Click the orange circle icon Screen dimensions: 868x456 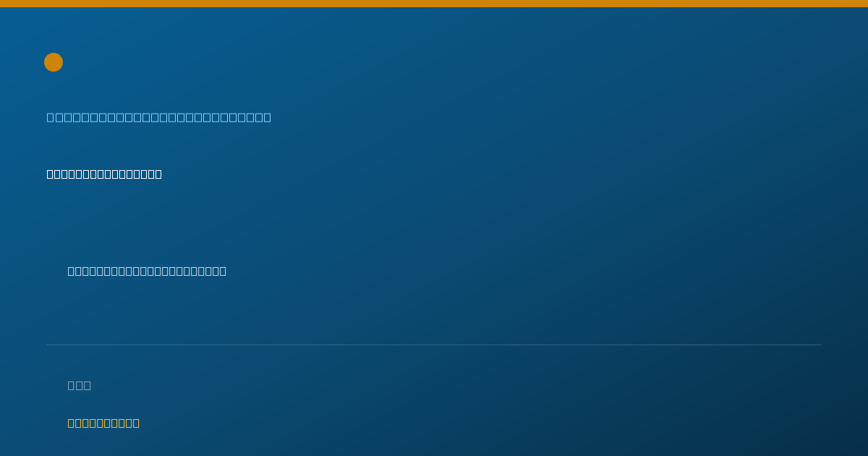click(x=54, y=62)
